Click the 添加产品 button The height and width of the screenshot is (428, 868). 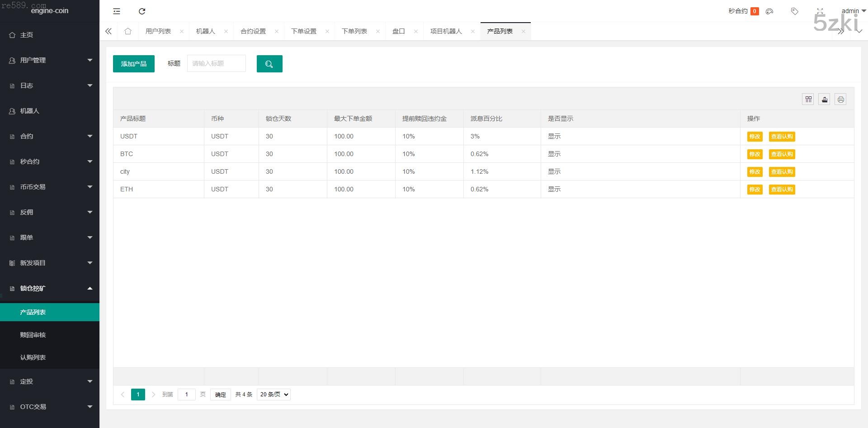pos(134,64)
